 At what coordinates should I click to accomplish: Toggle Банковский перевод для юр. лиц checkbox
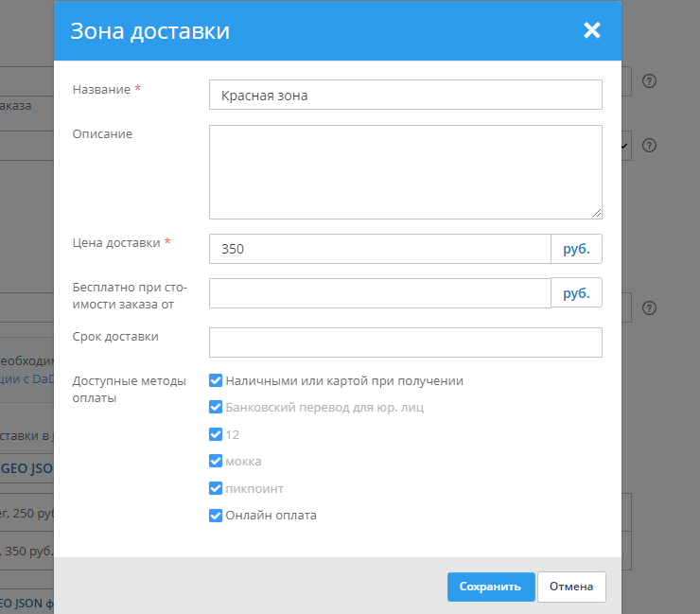[x=216, y=408]
